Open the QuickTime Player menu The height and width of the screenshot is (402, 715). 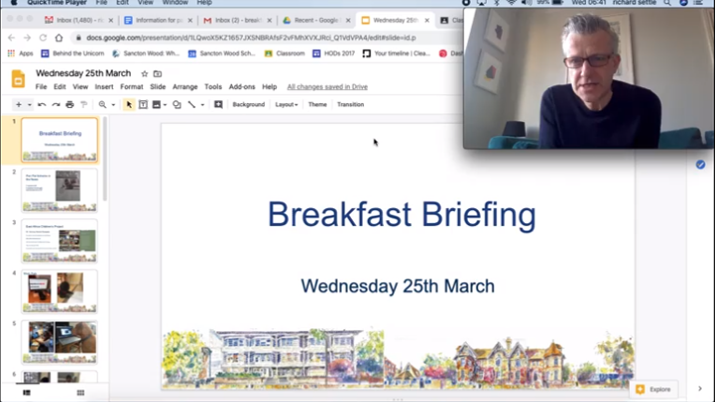click(x=57, y=3)
